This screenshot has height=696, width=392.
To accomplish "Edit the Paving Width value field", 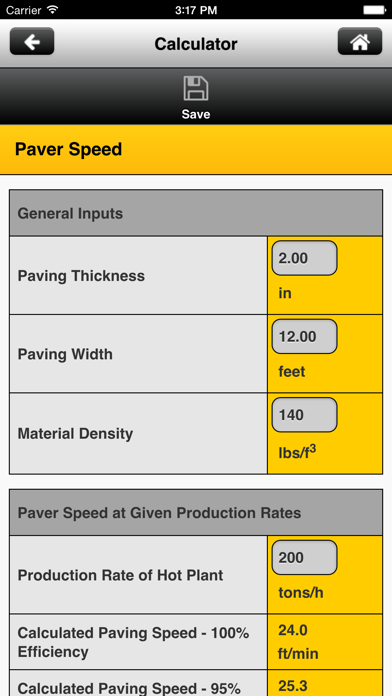I will 305,336.
